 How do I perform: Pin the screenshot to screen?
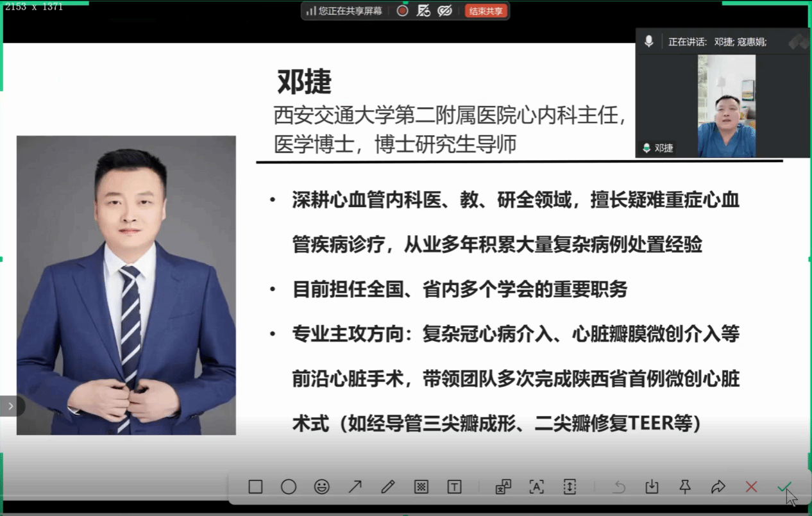[685, 487]
